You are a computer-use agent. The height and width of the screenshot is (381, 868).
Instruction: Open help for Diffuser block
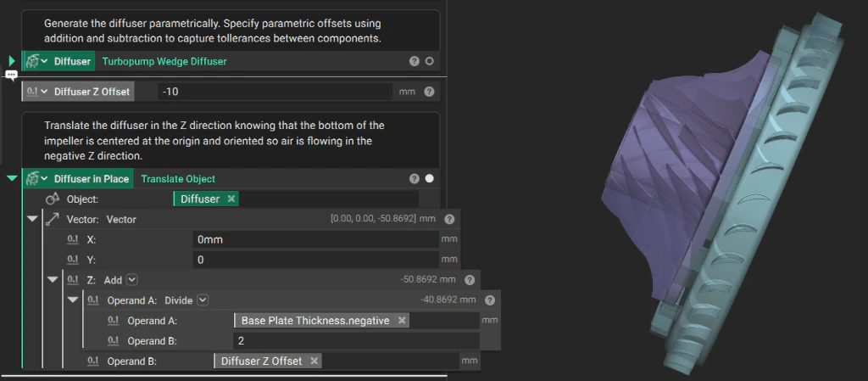point(414,61)
